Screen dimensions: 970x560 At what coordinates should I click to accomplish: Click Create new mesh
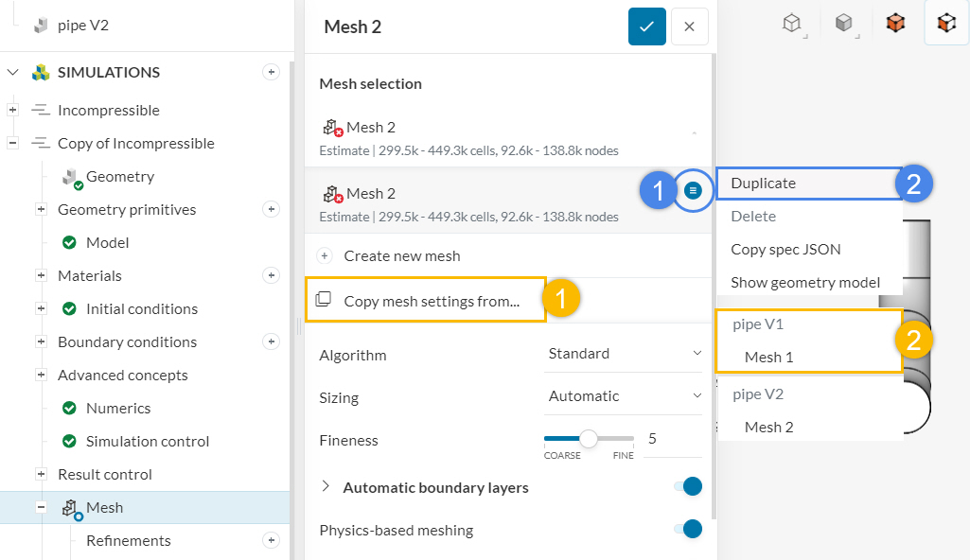click(x=401, y=256)
